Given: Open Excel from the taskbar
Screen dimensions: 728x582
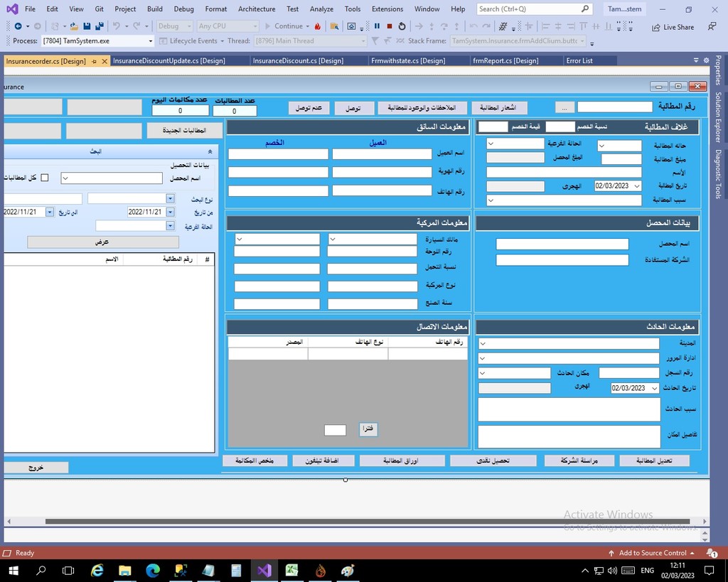Looking at the screenshot, I should point(292,571).
